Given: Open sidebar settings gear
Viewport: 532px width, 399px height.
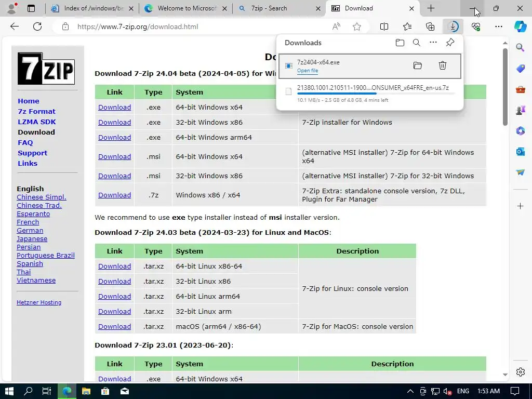Looking at the screenshot, I should [521, 372].
